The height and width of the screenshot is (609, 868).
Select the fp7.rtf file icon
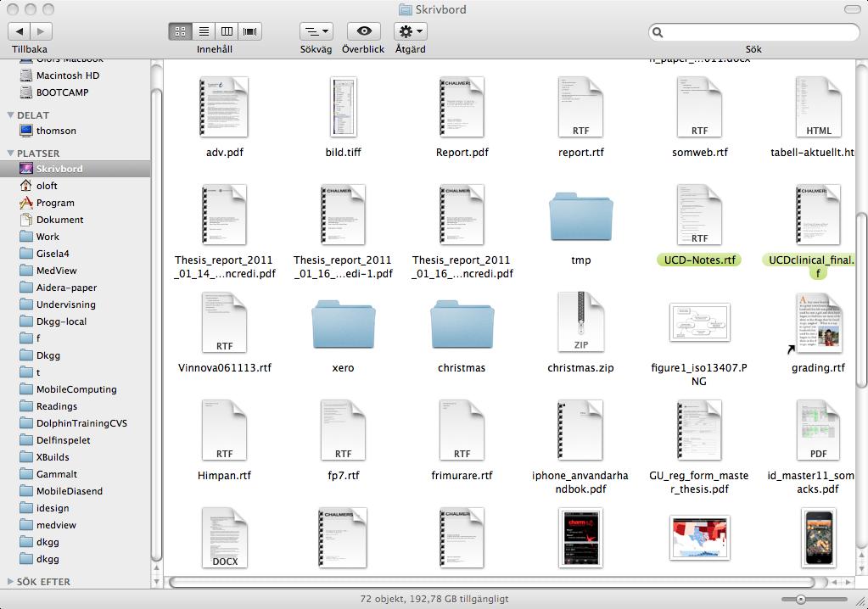(344, 430)
